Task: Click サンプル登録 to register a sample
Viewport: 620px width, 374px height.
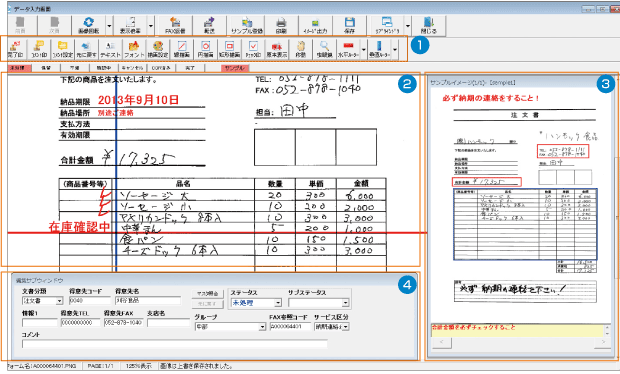Action: [247, 26]
